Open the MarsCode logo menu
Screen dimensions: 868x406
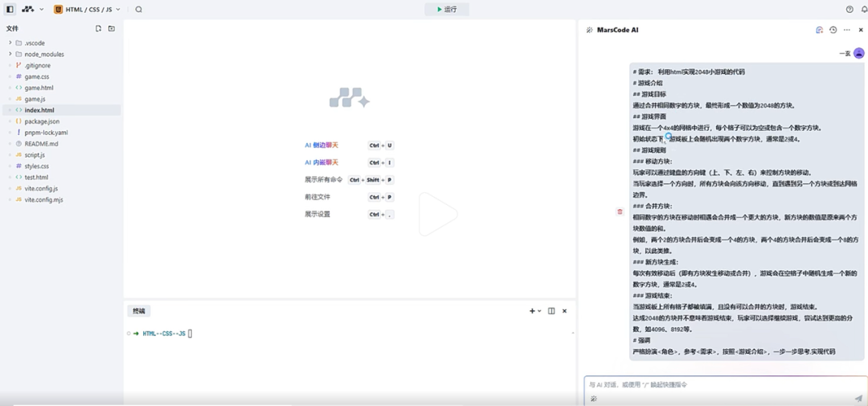(x=32, y=10)
